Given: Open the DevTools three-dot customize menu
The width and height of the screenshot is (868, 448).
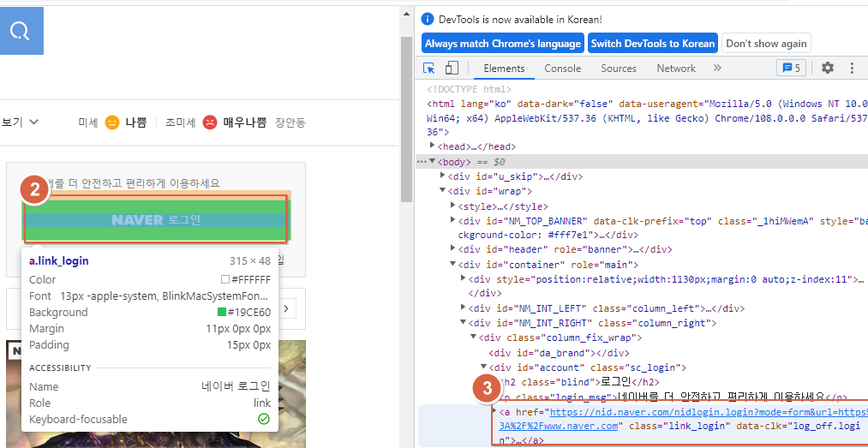Looking at the screenshot, I should pyautogui.click(x=852, y=68).
